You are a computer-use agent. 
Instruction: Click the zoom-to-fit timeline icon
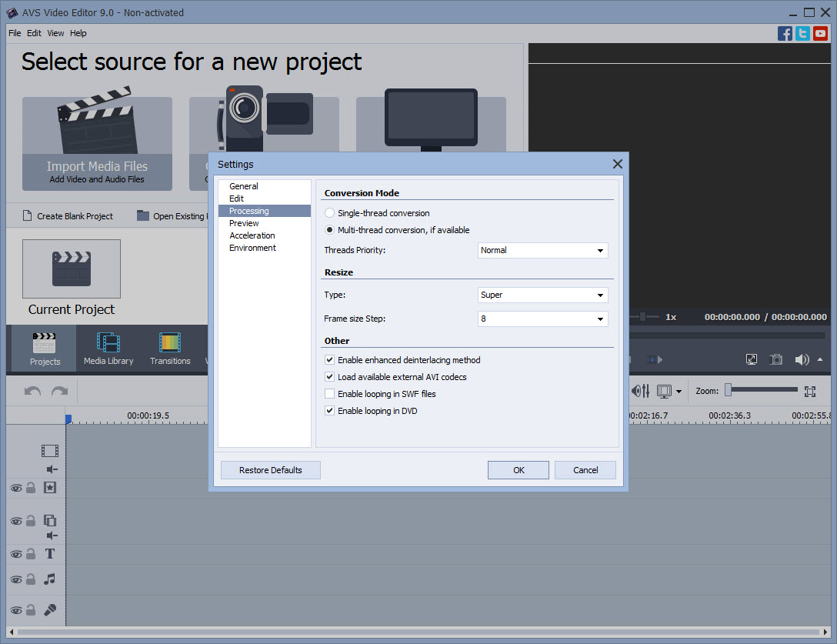point(810,391)
